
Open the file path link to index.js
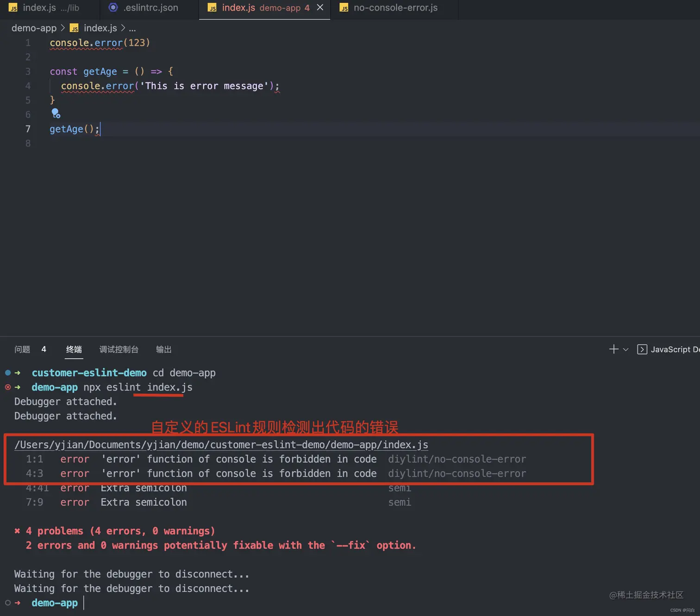(221, 445)
